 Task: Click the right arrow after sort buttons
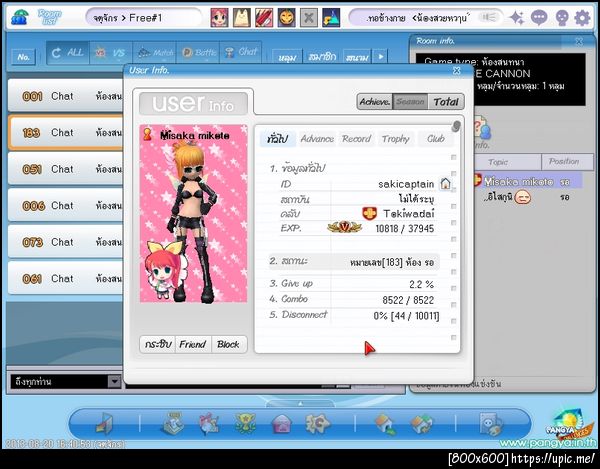(x=380, y=57)
